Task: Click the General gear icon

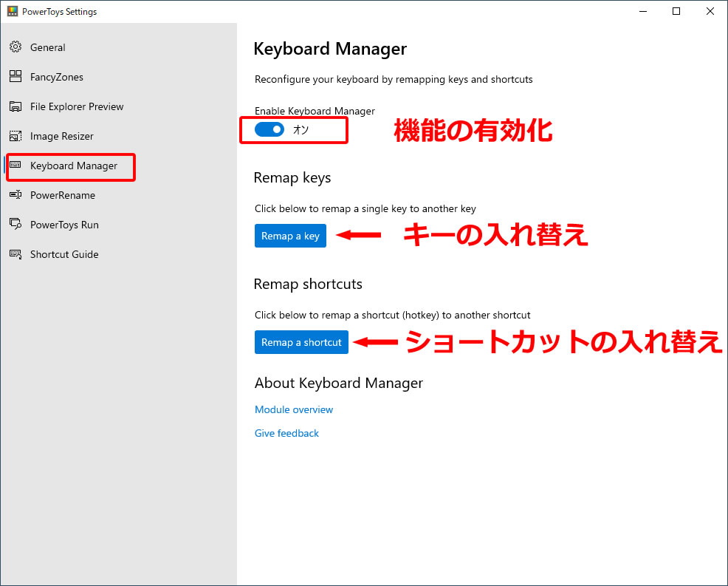Action: coord(16,47)
